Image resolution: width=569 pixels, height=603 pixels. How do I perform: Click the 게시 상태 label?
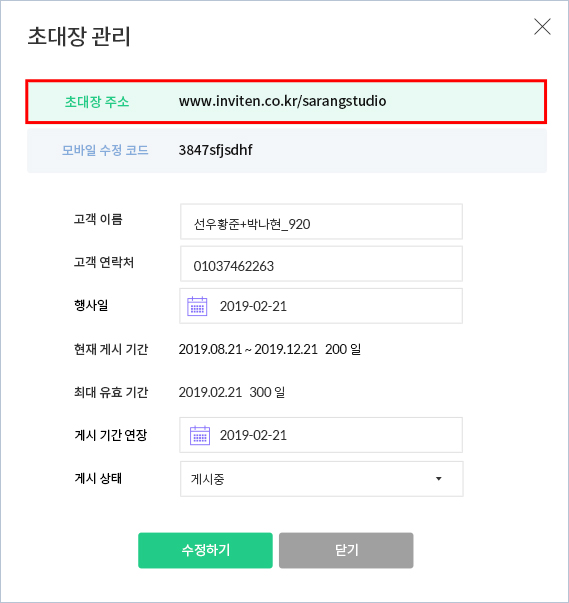(98, 478)
